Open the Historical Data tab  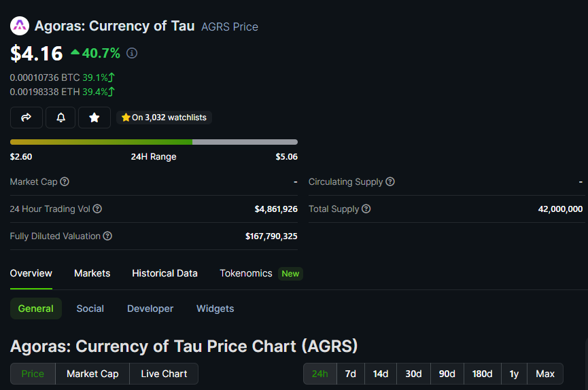tap(165, 273)
